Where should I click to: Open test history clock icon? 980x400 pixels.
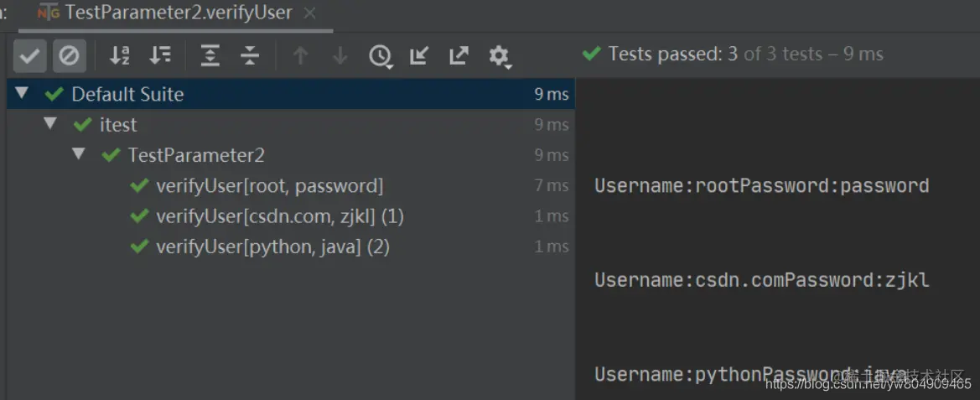pyautogui.click(x=381, y=56)
